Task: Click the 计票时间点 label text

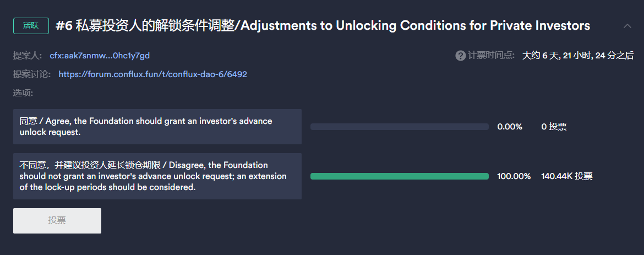Action: pos(491,56)
